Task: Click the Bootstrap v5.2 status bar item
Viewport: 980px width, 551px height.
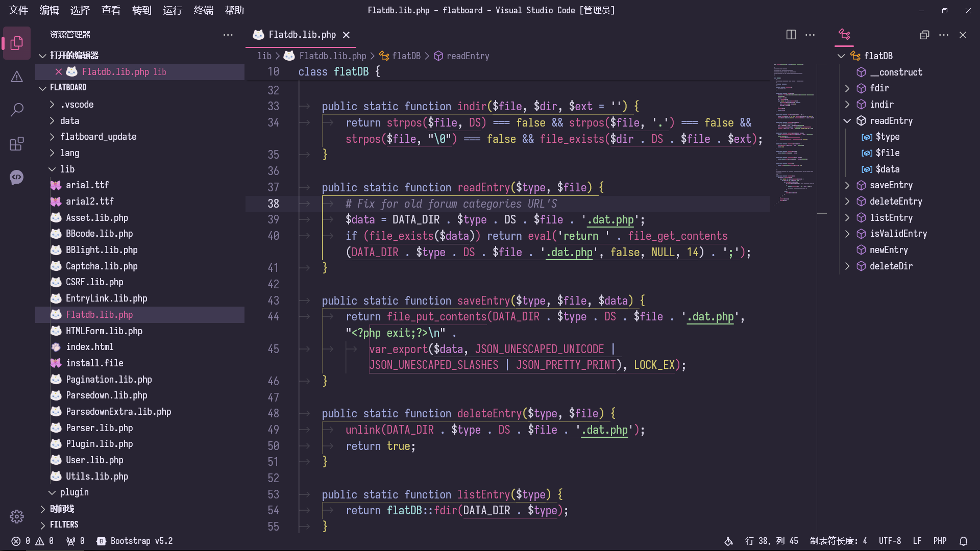Action: tap(135, 541)
